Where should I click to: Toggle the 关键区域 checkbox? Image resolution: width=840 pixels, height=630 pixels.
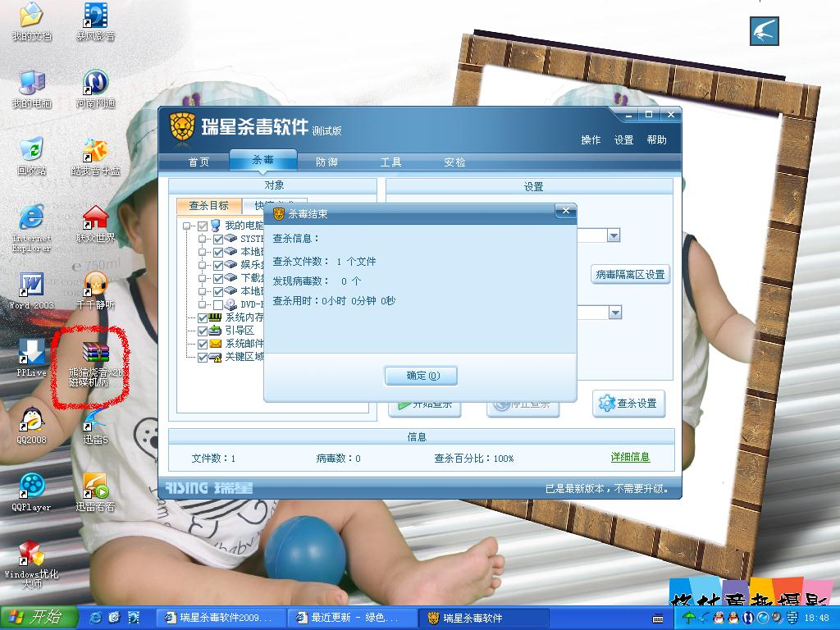203,358
